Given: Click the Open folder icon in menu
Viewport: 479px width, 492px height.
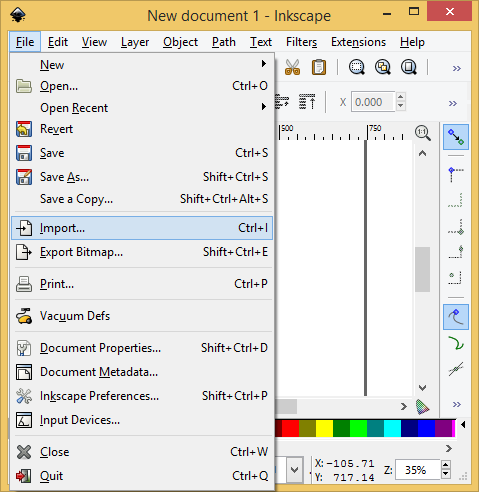Looking at the screenshot, I should [24, 86].
